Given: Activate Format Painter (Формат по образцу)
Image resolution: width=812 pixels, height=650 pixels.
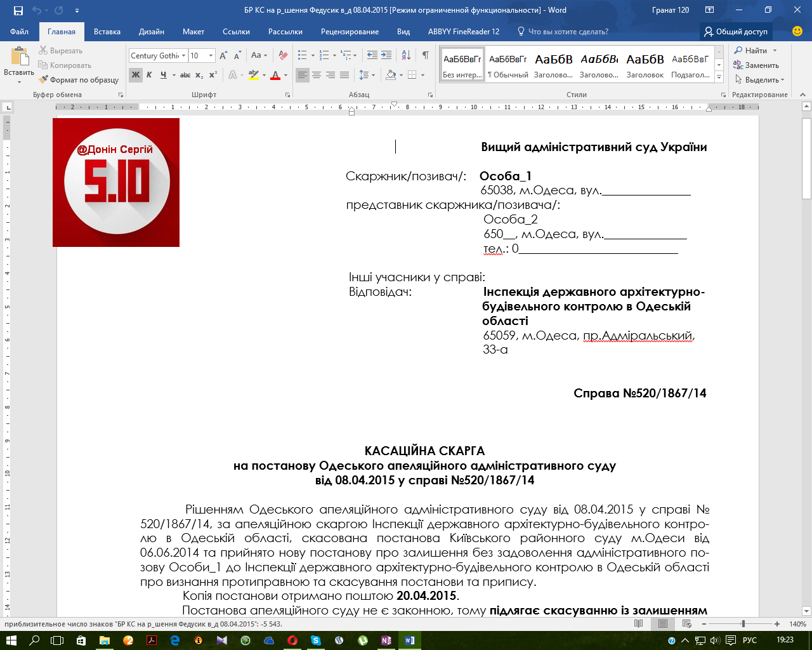Looking at the screenshot, I should tap(79, 80).
